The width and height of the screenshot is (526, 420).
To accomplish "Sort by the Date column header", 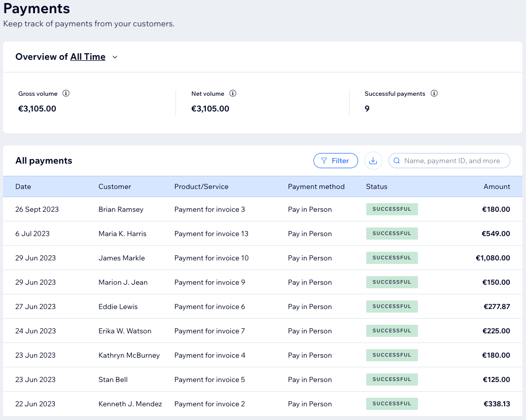I will pos(23,186).
